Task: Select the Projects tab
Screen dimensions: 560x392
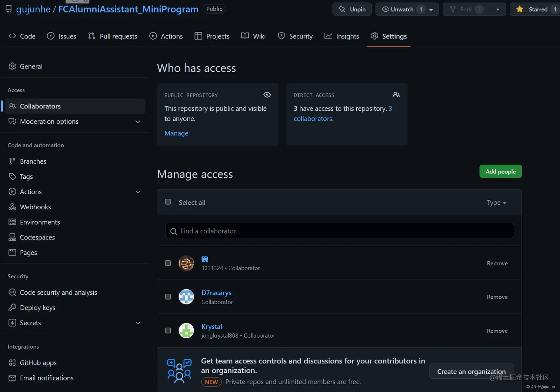Action: point(212,36)
